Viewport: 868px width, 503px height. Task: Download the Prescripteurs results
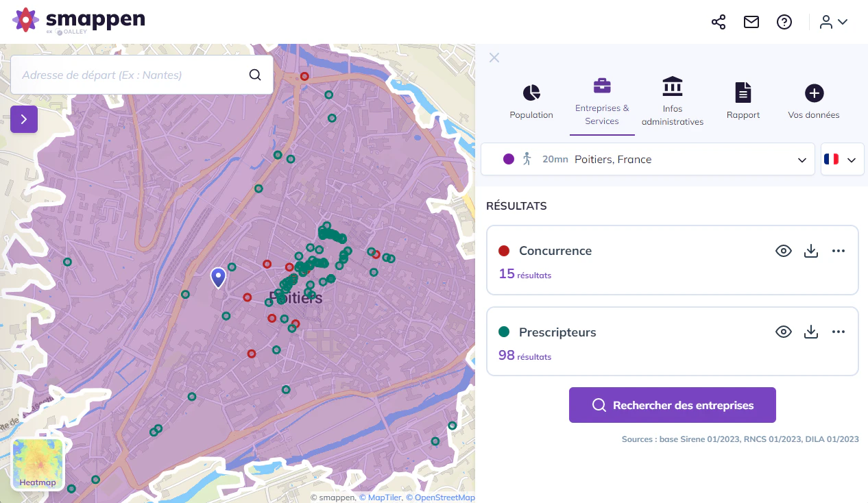(811, 332)
